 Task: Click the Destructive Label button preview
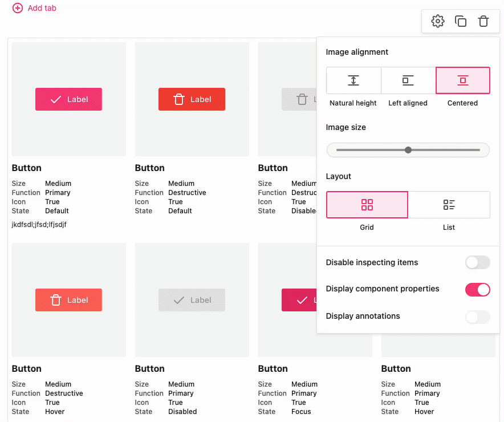coord(192,99)
